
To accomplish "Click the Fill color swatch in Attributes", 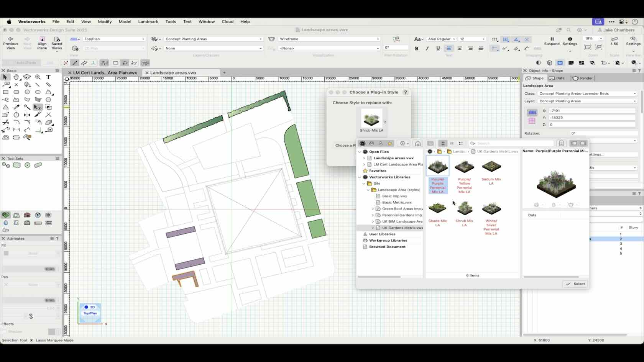I will click(6, 253).
